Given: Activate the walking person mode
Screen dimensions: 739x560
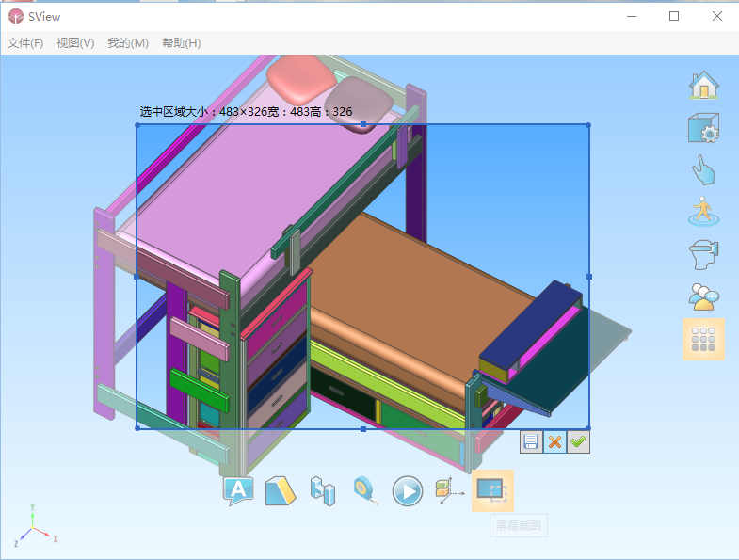Looking at the screenshot, I should [x=703, y=212].
